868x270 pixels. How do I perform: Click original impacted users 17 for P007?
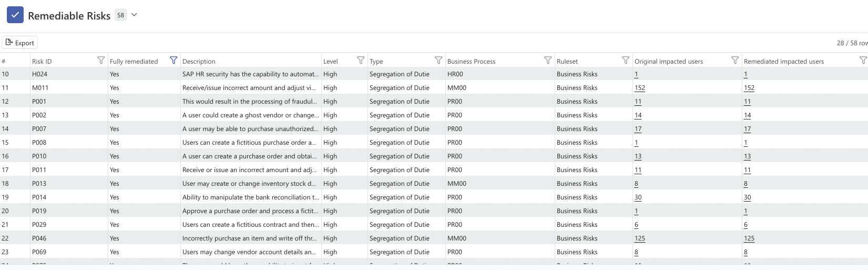click(x=638, y=129)
